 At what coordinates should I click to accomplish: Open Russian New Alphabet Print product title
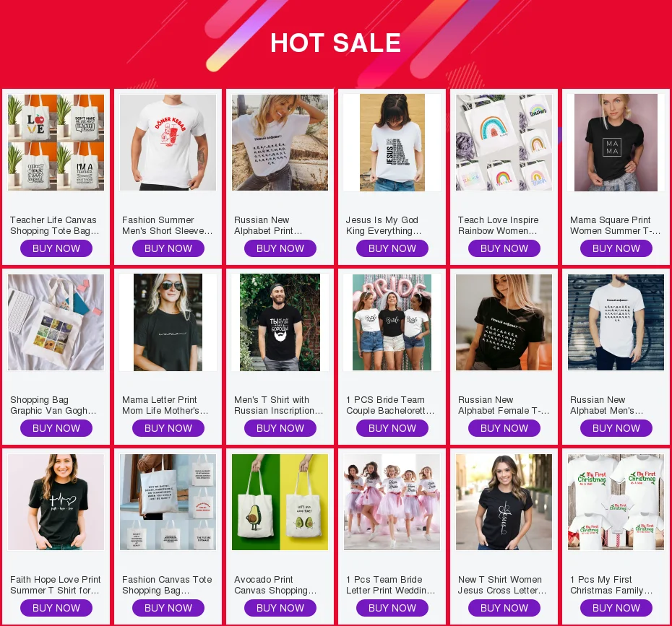pyautogui.click(x=268, y=225)
